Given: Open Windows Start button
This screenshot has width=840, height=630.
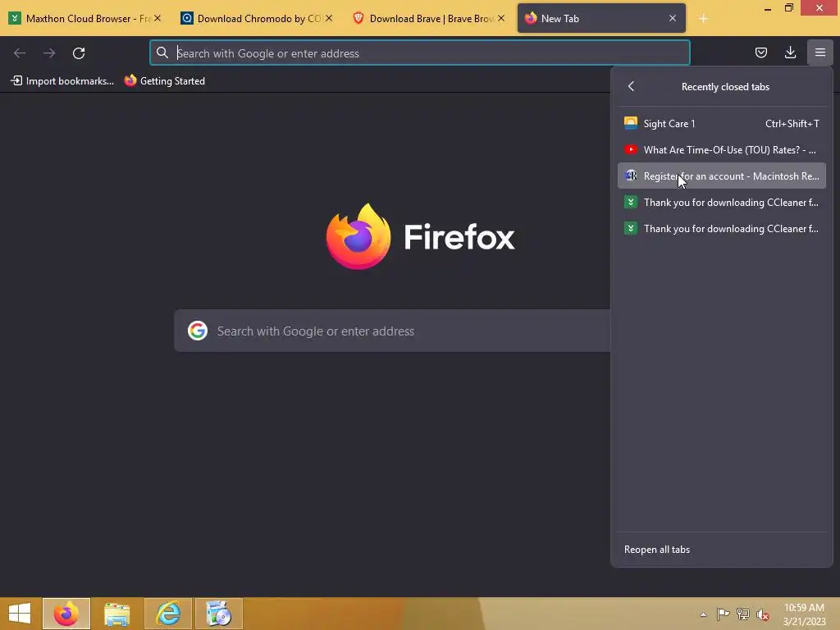Looking at the screenshot, I should 20,614.
